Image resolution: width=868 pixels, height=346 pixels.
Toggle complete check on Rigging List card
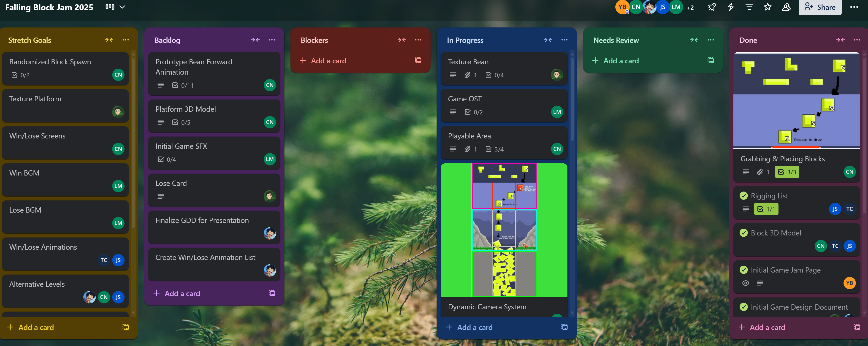point(743,196)
